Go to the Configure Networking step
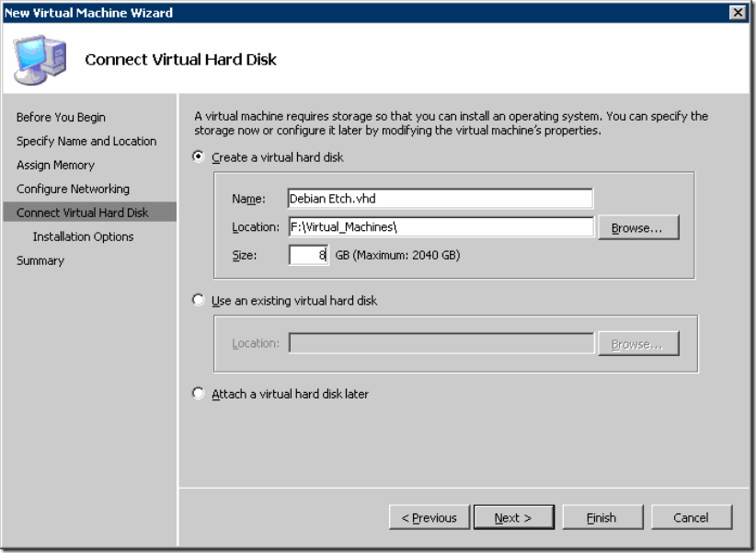This screenshot has width=756, height=553. pyautogui.click(x=73, y=189)
